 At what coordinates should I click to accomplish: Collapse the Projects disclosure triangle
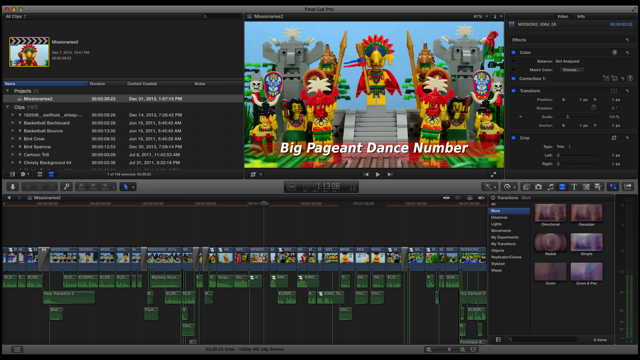coord(7,91)
